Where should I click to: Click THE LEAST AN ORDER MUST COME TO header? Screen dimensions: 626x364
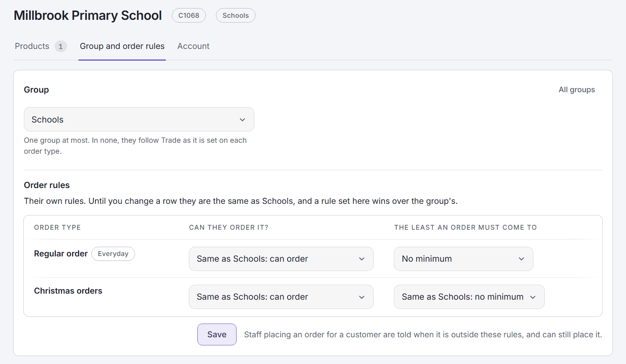(465, 227)
